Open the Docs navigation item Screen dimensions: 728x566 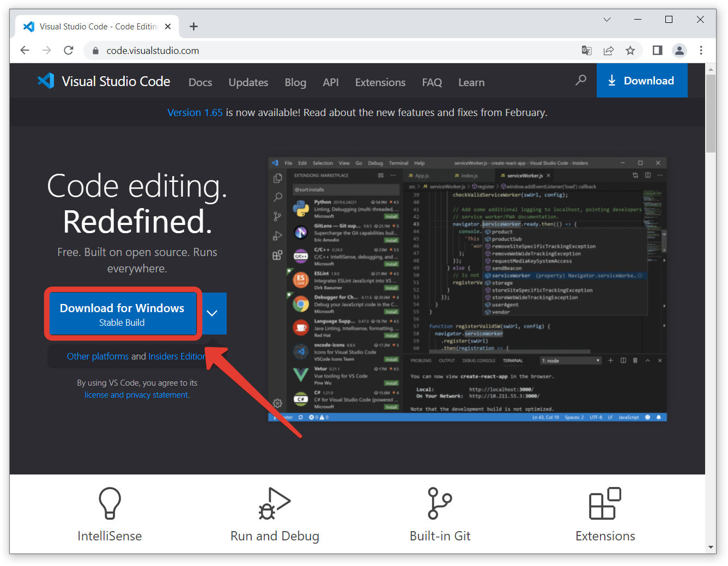click(200, 82)
